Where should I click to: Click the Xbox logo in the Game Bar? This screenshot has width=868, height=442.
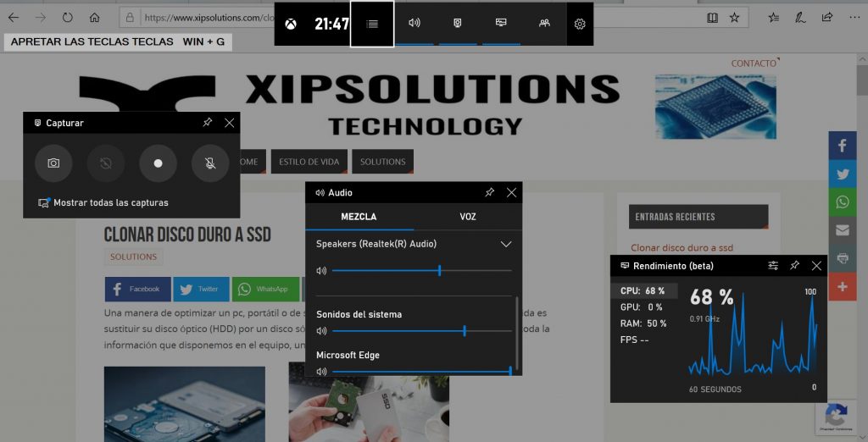click(291, 24)
